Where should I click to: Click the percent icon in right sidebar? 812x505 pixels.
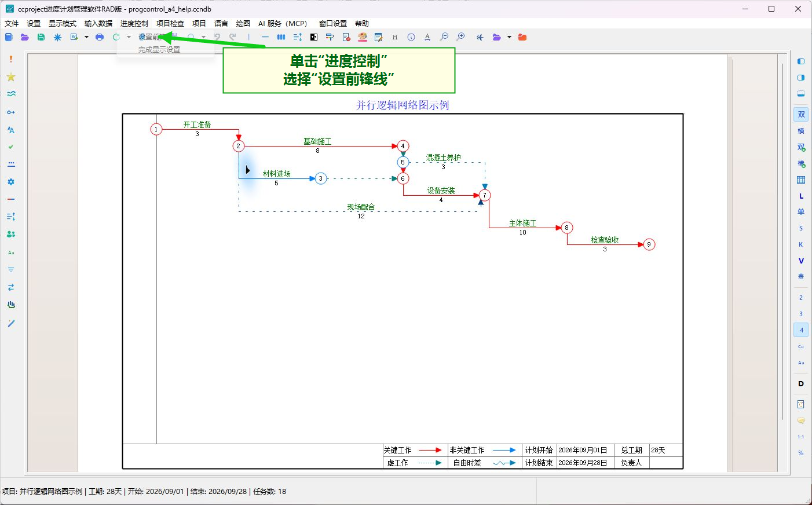[x=801, y=453]
